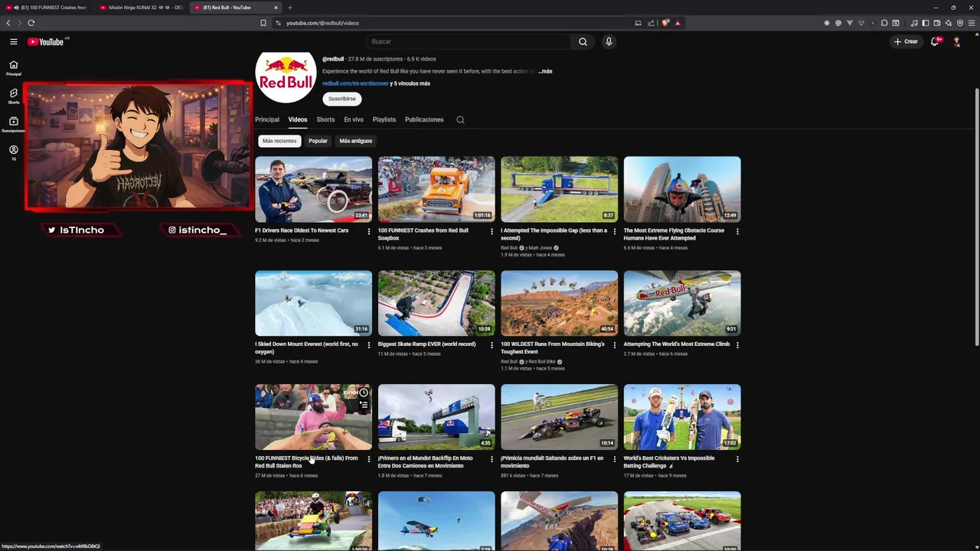
Task: Click the Brave Shields lion icon
Action: 665,23
